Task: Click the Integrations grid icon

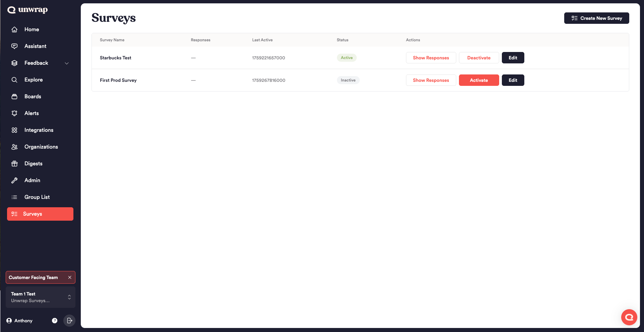Action: click(x=14, y=130)
